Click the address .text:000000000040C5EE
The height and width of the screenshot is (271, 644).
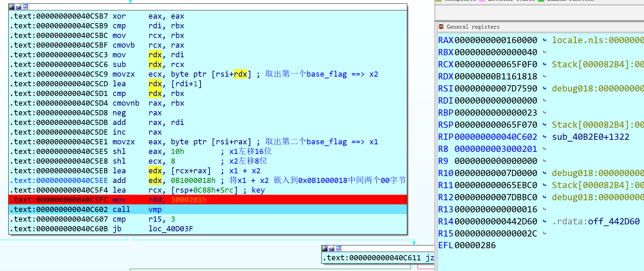pyautogui.click(x=59, y=180)
